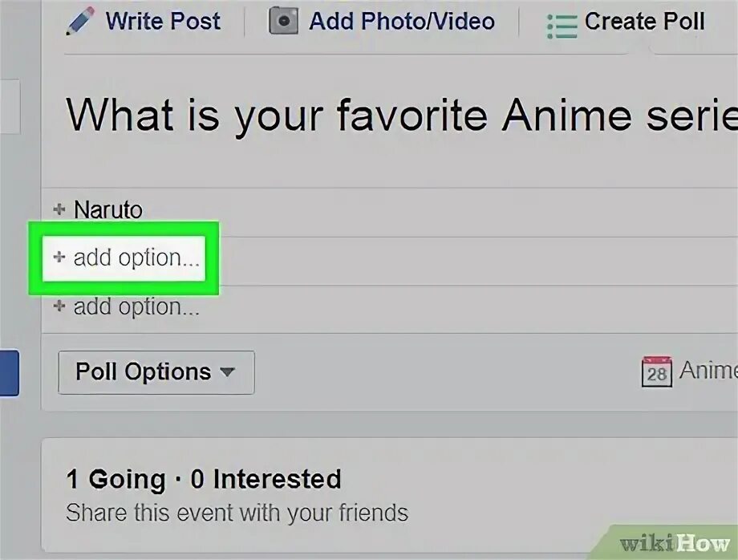This screenshot has width=738, height=560.
Task: Click the poll question about favorite Anime series
Action: click(401, 116)
